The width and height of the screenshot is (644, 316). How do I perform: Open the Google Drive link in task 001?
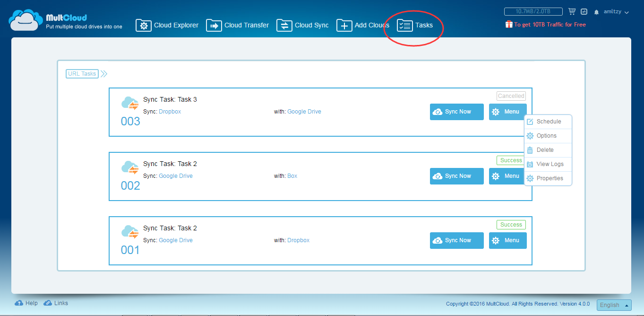pos(176,240)
